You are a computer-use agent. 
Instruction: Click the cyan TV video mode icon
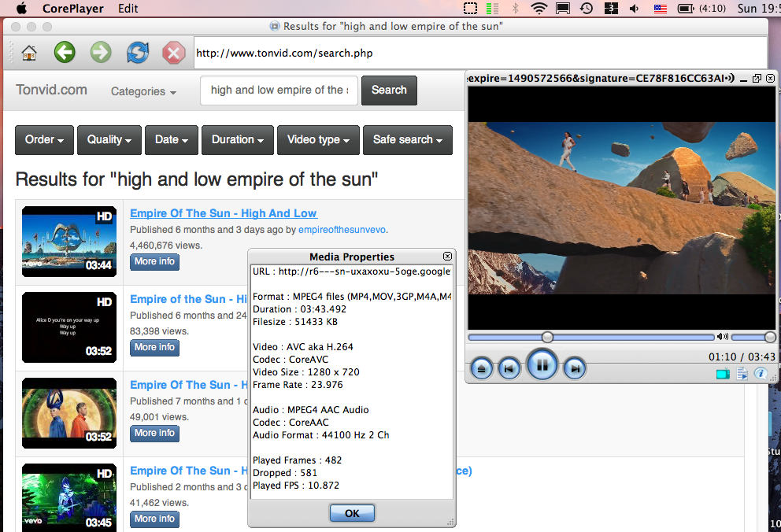tap(724, 374)
